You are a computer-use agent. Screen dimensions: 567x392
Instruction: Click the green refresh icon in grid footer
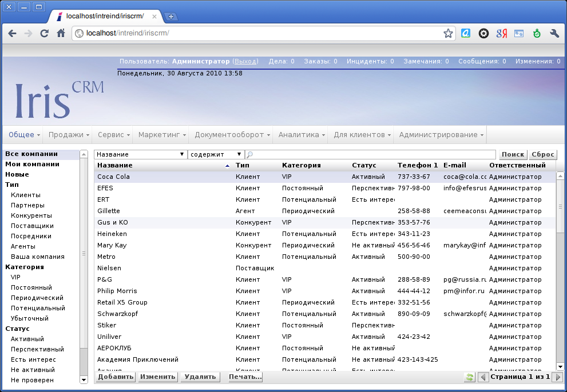click(470, 377)
